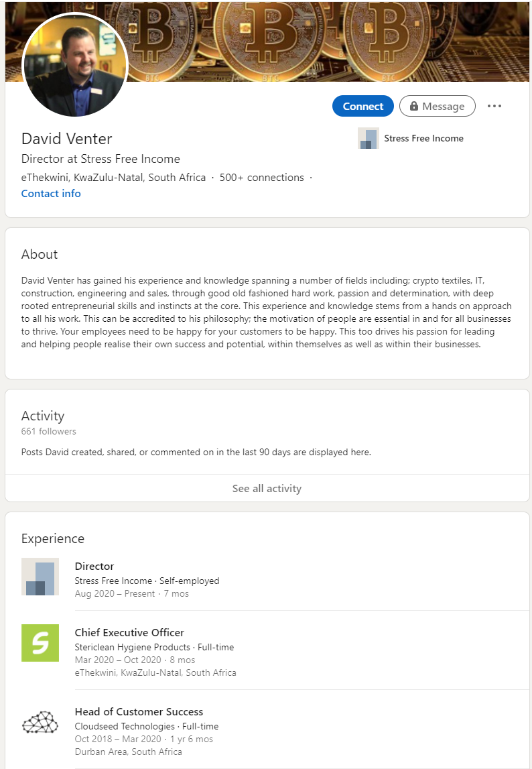
Task: View the 500+ connections link
Action: pyautogui.click(x=261, y=178)
